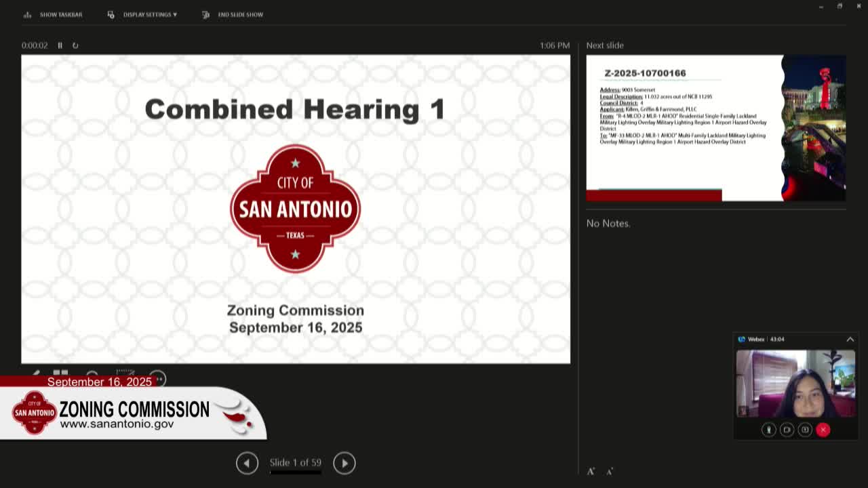
Task: Click the 'Slide 1 of 59' counter
Action: tap(296, 462)
